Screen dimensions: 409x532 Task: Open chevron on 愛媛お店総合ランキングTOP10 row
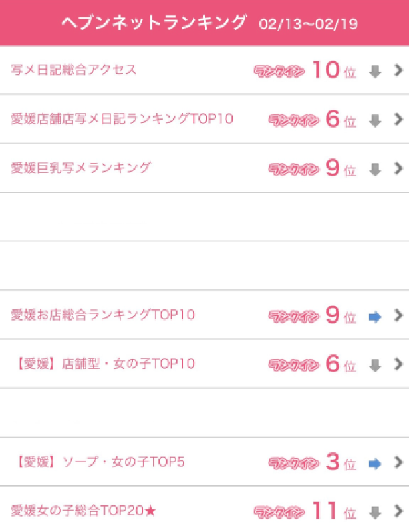point(398,315)
